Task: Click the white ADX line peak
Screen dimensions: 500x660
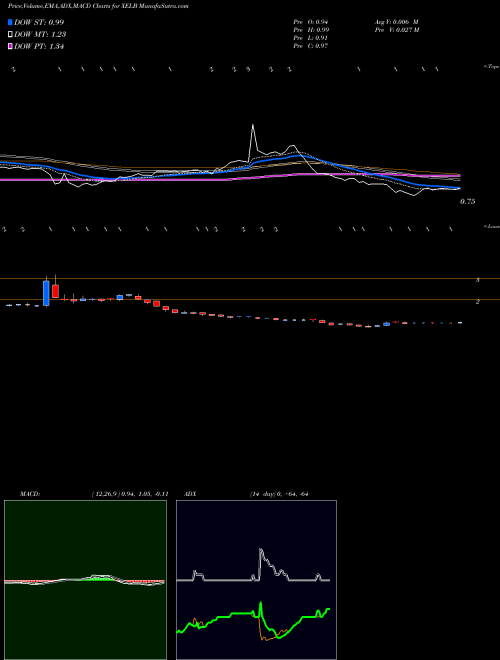Action: point(261,550)
